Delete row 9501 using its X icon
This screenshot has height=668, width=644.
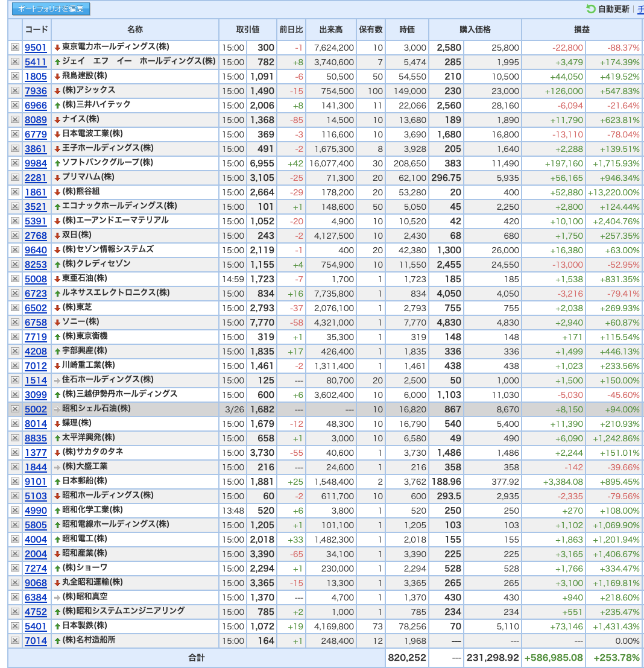coord(15,47)
